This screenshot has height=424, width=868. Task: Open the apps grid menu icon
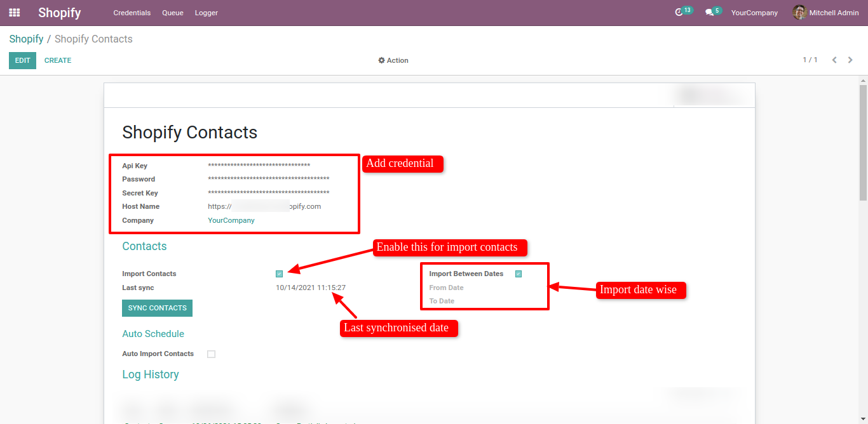(14, 13)
